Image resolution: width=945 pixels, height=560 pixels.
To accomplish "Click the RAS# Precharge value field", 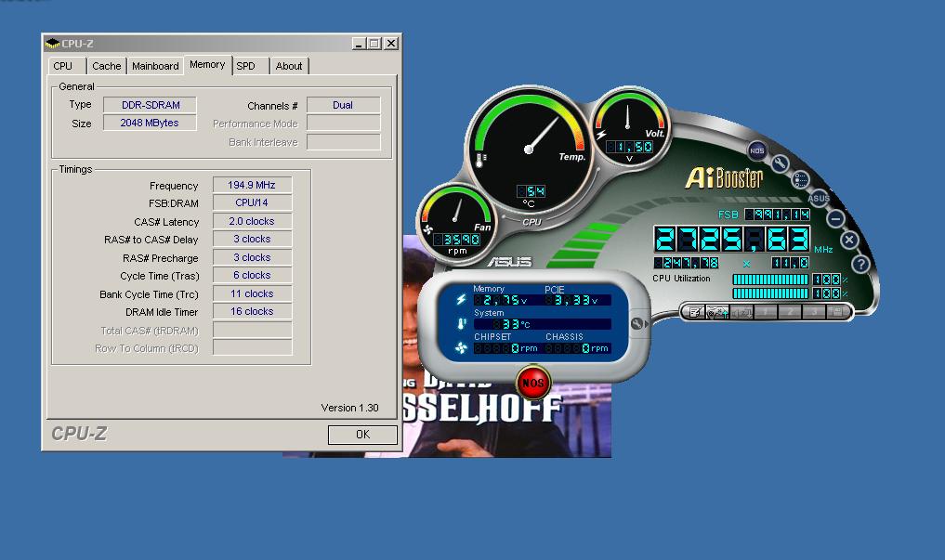I will tap(253, 257).
